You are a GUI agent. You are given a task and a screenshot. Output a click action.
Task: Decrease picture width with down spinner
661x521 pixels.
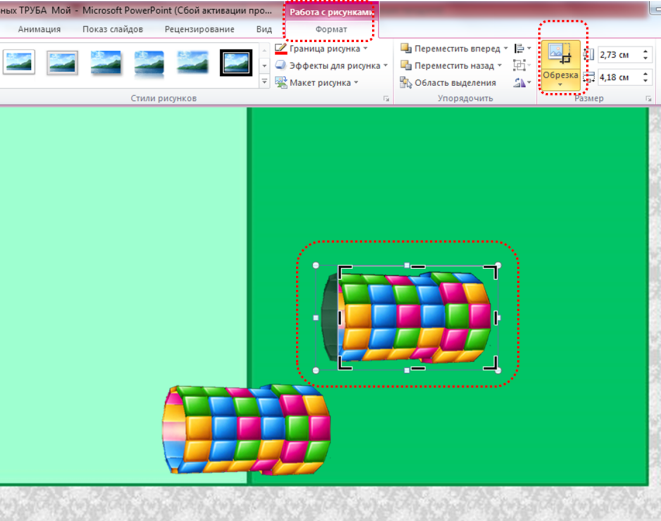click(645, 81)
